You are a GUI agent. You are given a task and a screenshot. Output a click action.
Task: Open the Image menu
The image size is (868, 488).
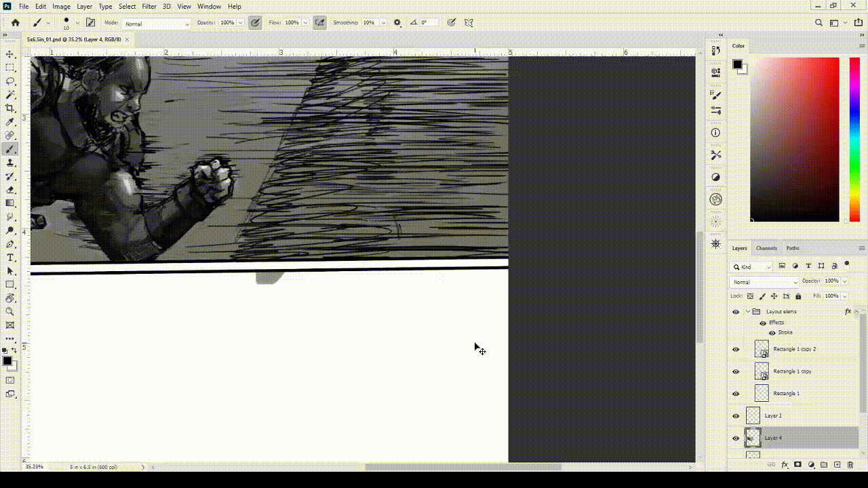pyautogui.click(x=62, y=6)
